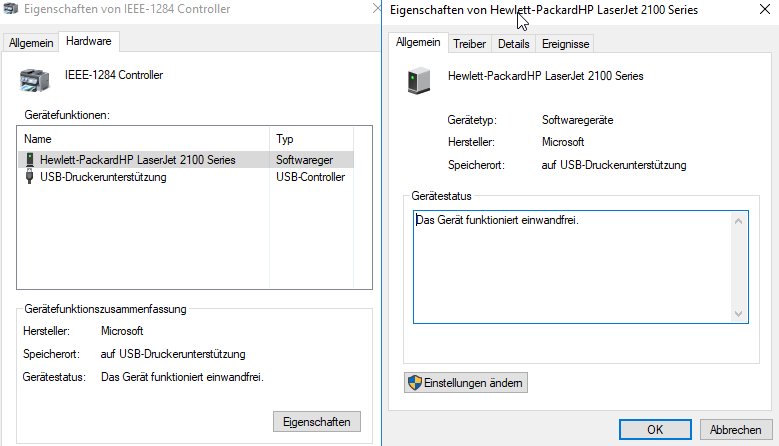Screen dimensions: 779x446
Task: Click scroll down arrow in Gerätestatus box
Action: pos(738,314)
